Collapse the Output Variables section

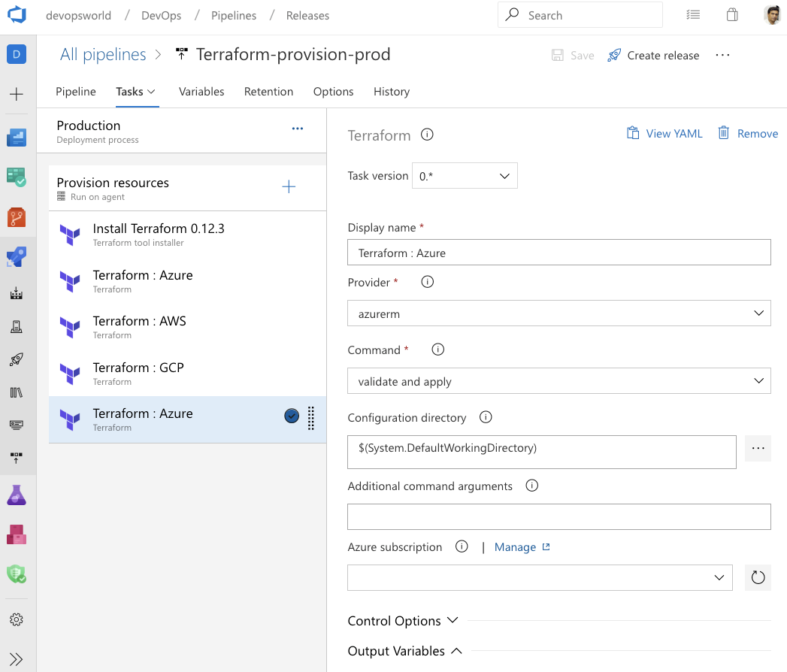pos(457,651)
